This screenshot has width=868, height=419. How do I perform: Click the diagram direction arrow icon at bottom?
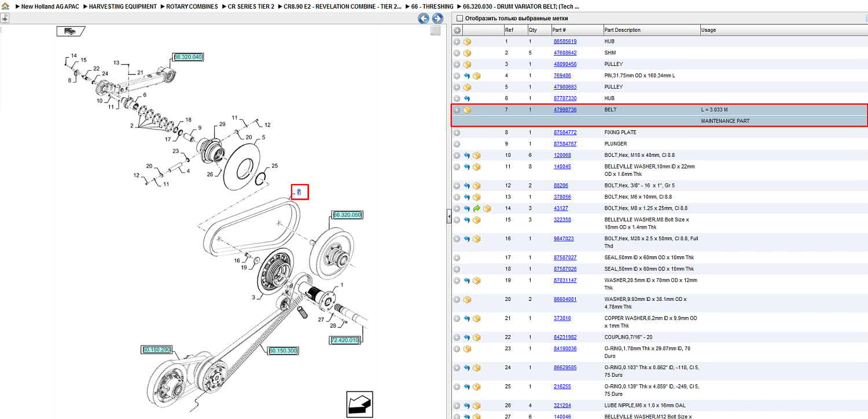coord(360,403)
